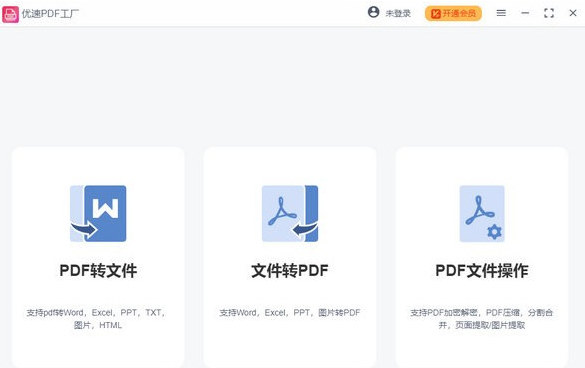Viewport: 585px width, 368px height.
Task: Click the 优速PDF工厂 title text
Action: click(x=50, y=14)
